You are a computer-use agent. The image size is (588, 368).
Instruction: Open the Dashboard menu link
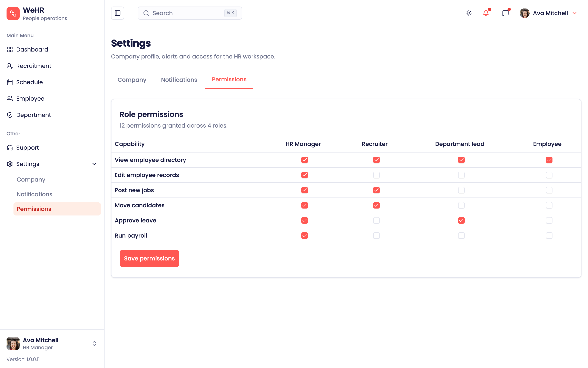click(x=52, y=49)
